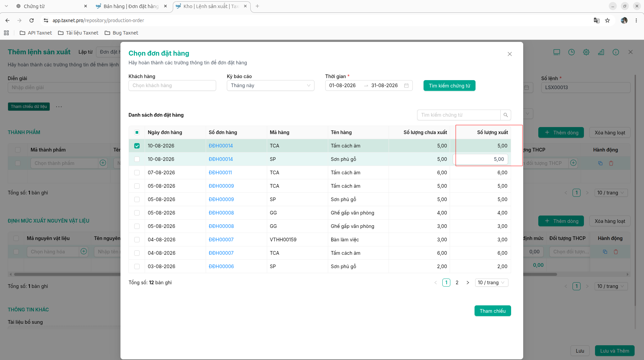Focus the Chọn khách hàng input
The image size is (644, 360).
pyautogui.click(x=172, y=85)
